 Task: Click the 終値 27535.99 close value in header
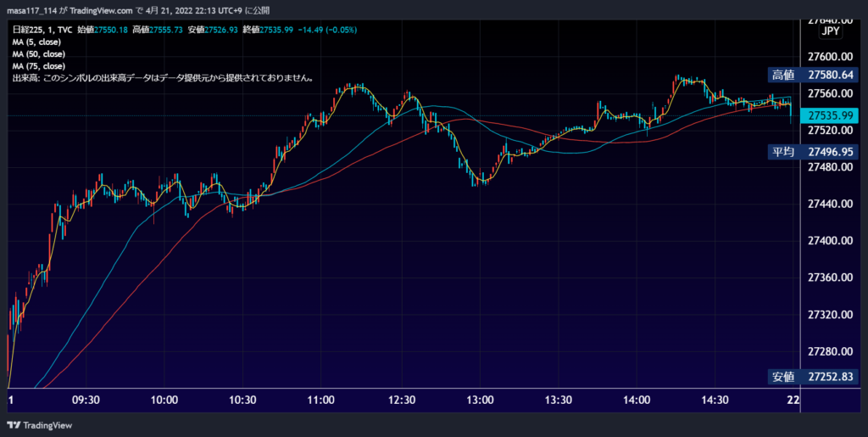(267, 30)
